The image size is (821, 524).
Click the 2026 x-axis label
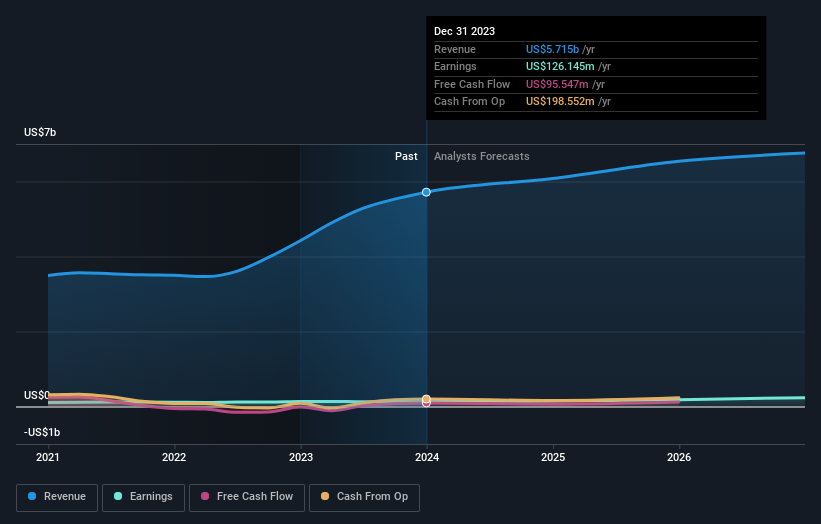[x=679, y=458]
